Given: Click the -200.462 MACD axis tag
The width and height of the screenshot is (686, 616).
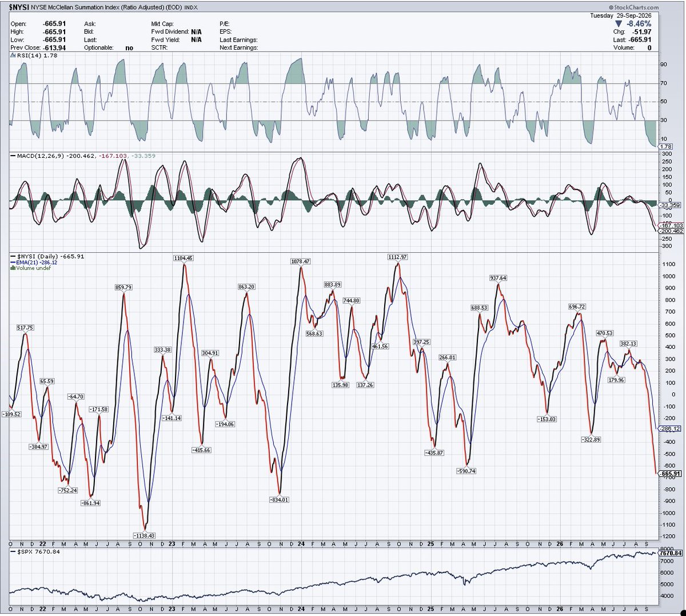Looking at the screenshot, I should [x=671, y=231].
